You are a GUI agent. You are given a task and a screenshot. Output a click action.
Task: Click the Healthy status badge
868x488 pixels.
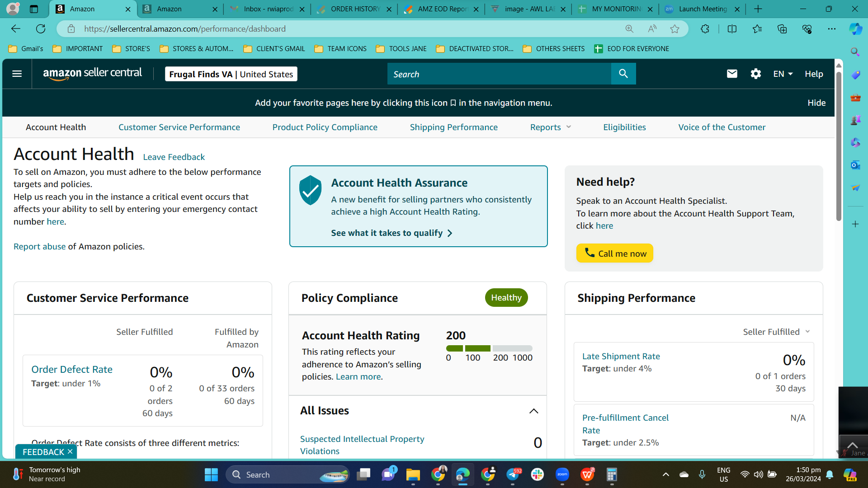(x=506, y=298)
